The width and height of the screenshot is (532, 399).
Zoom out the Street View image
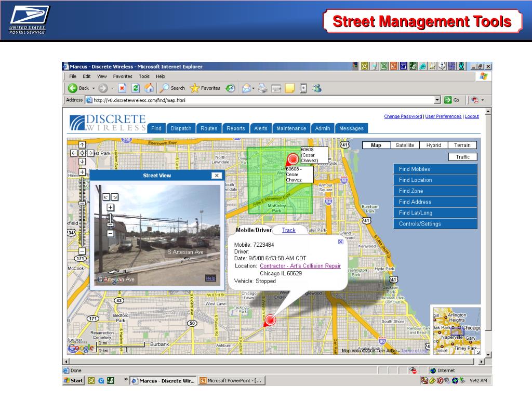click(110, 233)
